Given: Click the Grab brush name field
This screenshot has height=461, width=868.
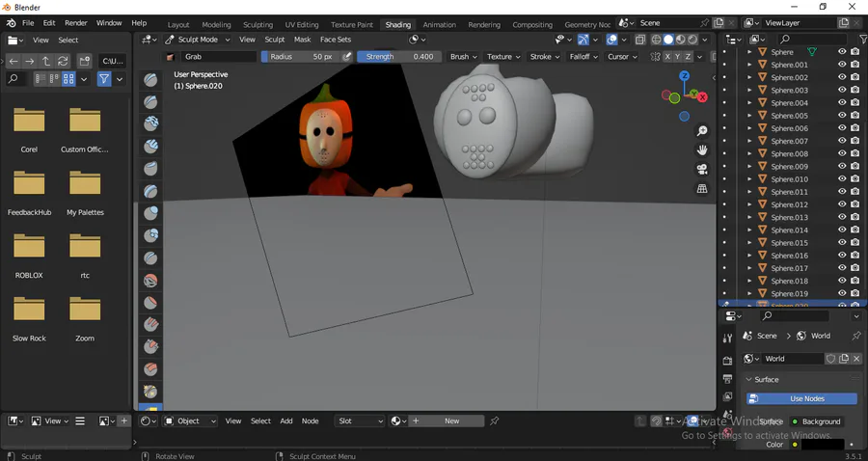Looking at the screenshot, I should coord(219,57).
